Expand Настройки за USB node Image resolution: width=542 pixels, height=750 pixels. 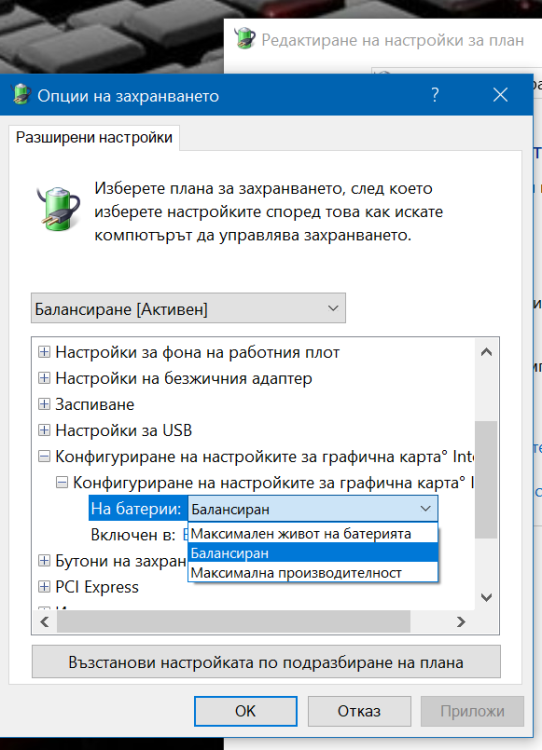[44, 430]
